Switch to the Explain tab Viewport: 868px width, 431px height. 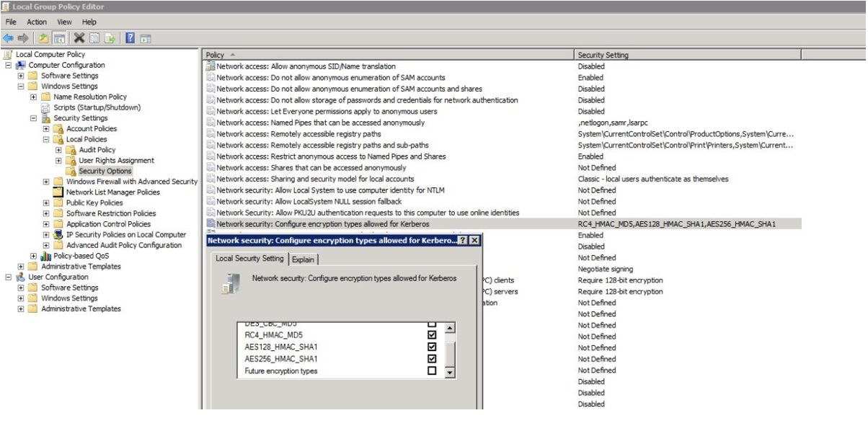(303, 259)
